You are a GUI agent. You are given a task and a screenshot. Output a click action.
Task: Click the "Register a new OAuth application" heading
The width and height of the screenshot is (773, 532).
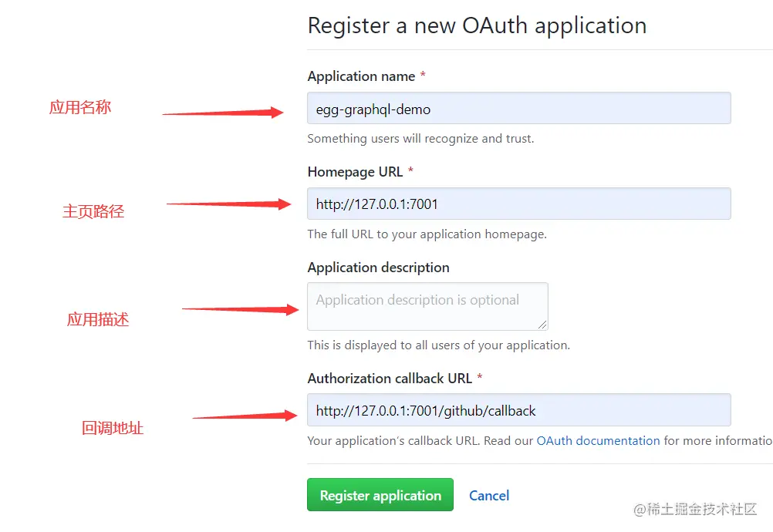click(477, 25)
